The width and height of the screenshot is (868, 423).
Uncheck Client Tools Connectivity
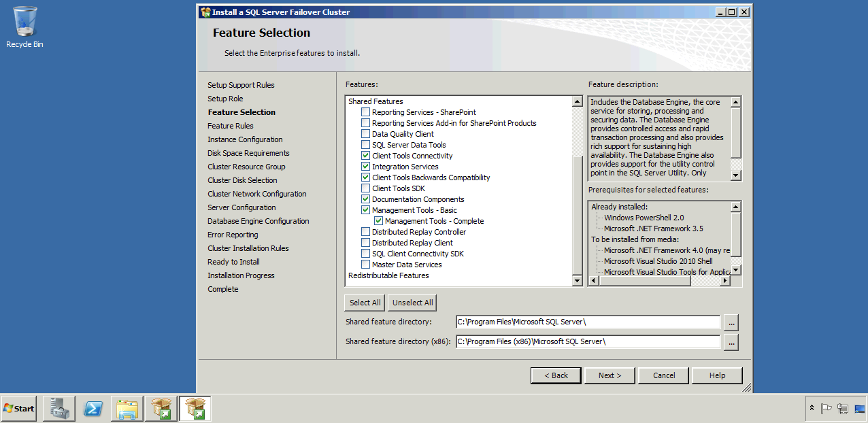366,156
